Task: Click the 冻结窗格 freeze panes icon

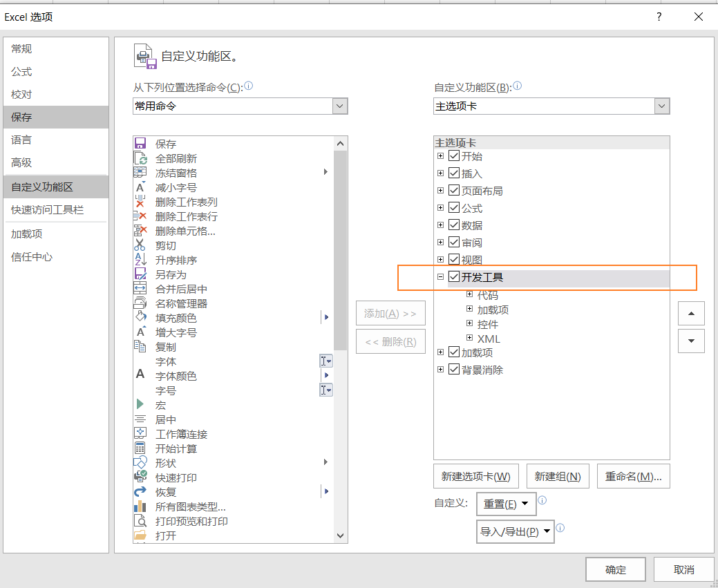Action: 140,173
